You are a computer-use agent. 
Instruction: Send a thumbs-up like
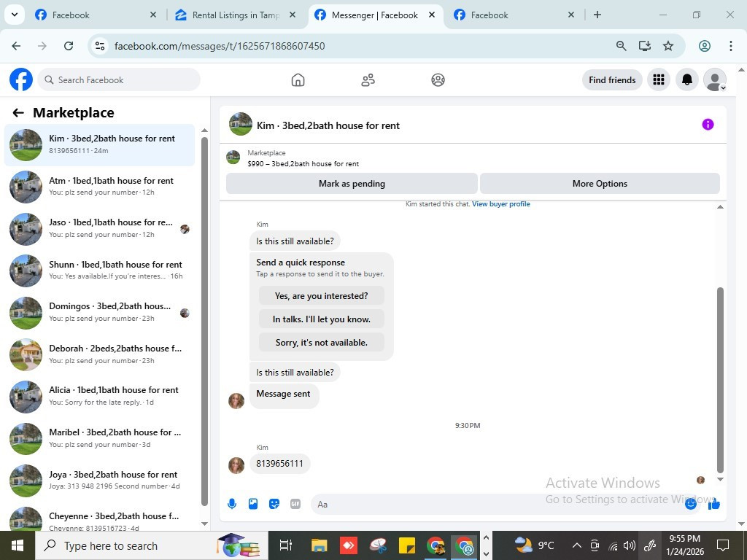(713, 504)
